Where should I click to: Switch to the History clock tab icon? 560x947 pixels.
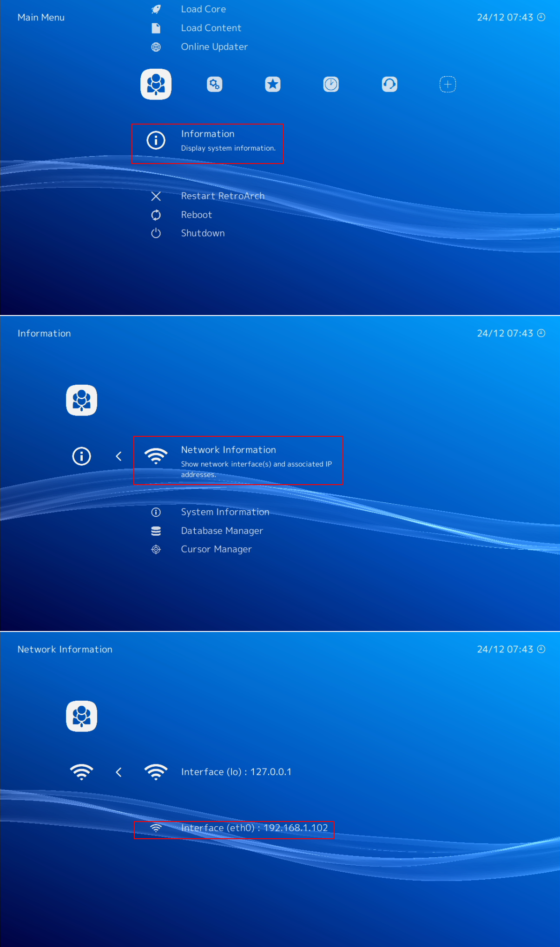point(331,84)
